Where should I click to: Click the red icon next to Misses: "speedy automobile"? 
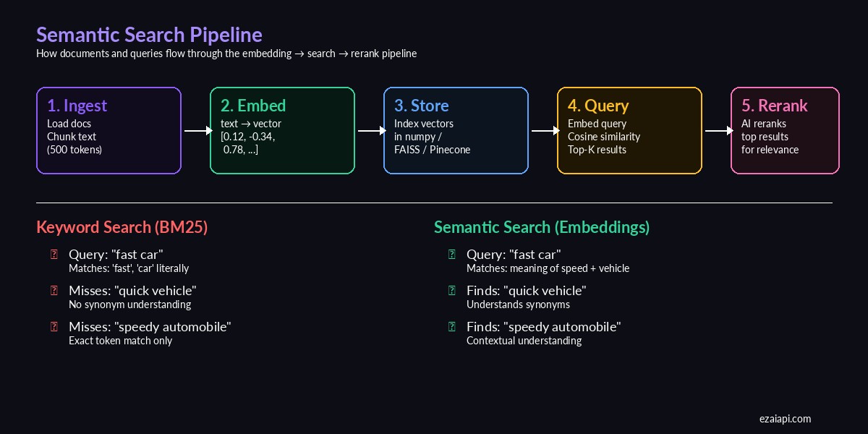[54, 326]
